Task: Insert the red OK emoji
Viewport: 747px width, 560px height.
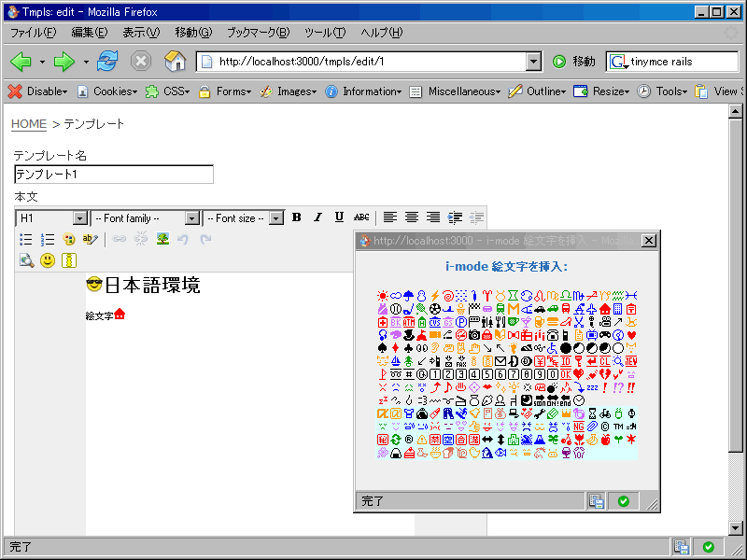Action: [566, 374]
